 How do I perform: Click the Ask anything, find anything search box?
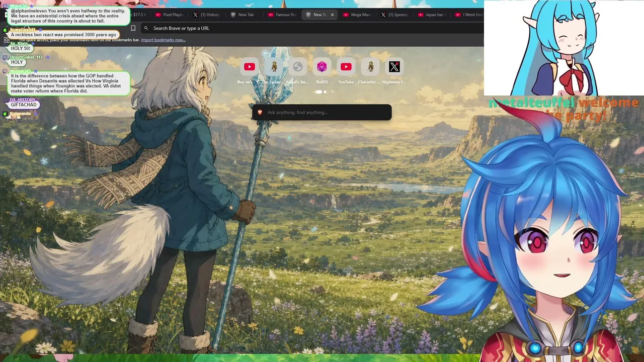coord(321,112)
